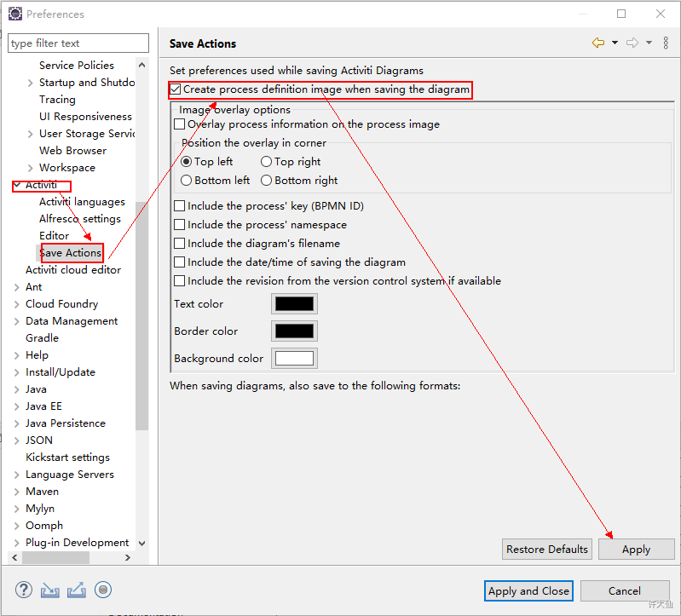Click the tree scroll down arrow
The width and height of the screenshot is (681, 616).
(x=141, y=543)
